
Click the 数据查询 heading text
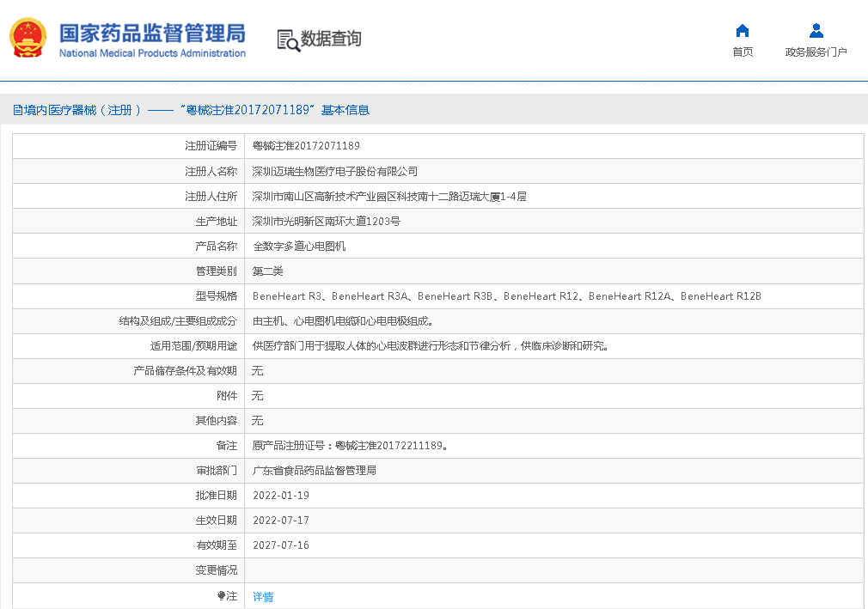[331, 39]
